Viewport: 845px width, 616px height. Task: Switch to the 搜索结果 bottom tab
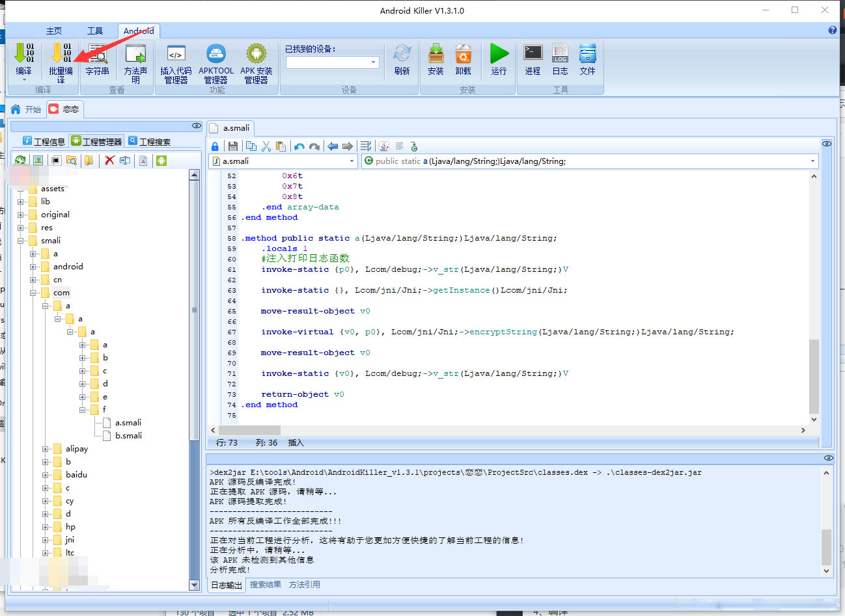266,585
